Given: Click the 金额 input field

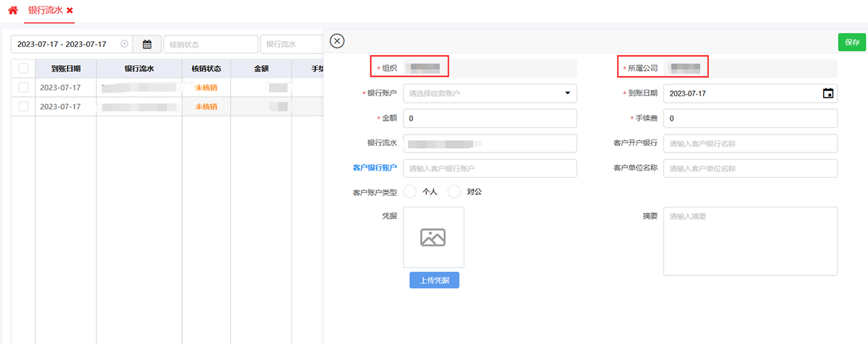Looking at the screenshot, I should coord(490,119).
